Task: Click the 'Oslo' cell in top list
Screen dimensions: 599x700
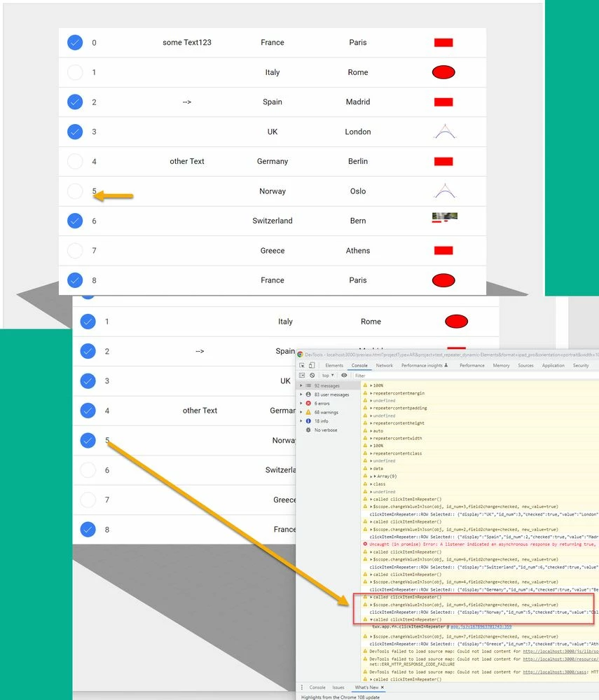Action: (358, 191)
